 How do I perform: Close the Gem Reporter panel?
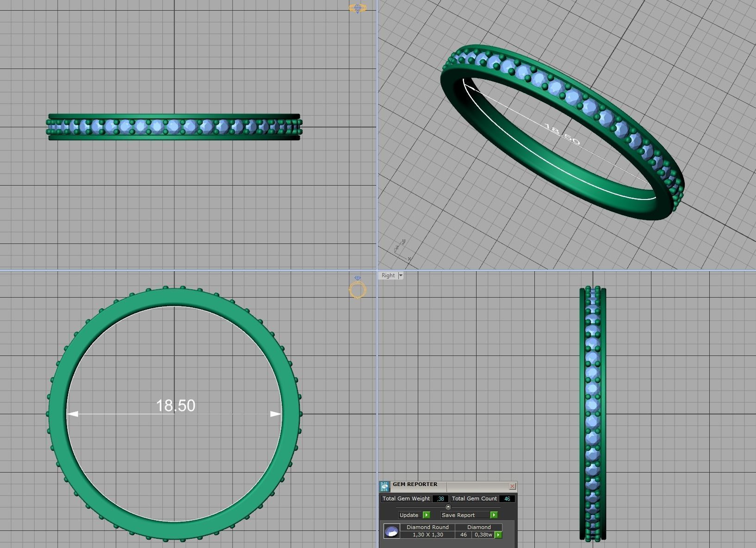[x=512, y=486]
